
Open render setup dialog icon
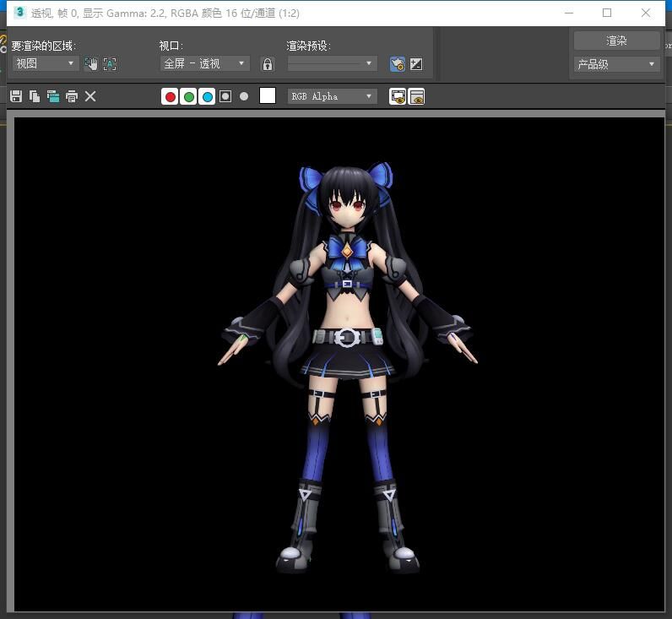pyautogui.click(x=397, y=64)
